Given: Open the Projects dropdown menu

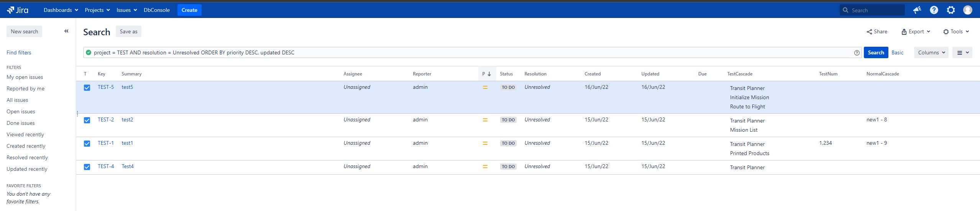Looking at the screenshot, I should tap(97, 10).
